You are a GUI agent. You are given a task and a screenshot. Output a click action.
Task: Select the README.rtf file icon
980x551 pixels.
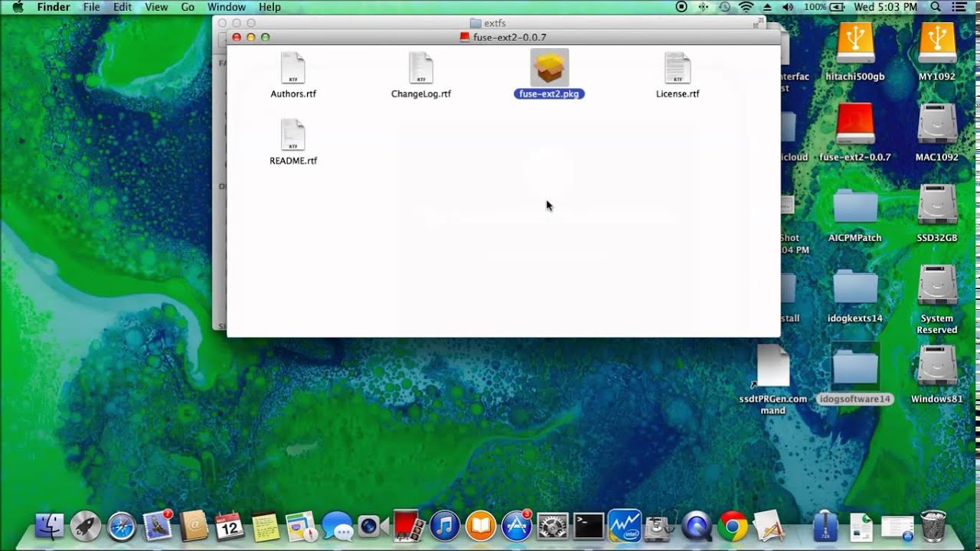click(x=293, y=135)
